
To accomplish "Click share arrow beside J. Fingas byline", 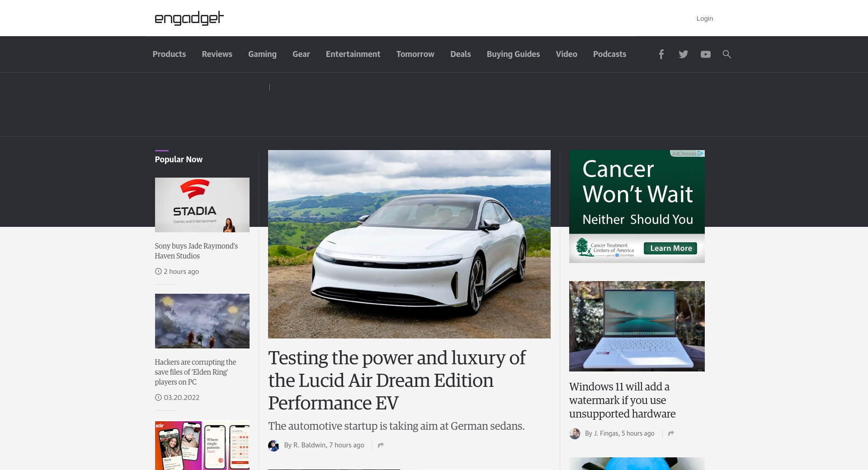I will [671, 433].
